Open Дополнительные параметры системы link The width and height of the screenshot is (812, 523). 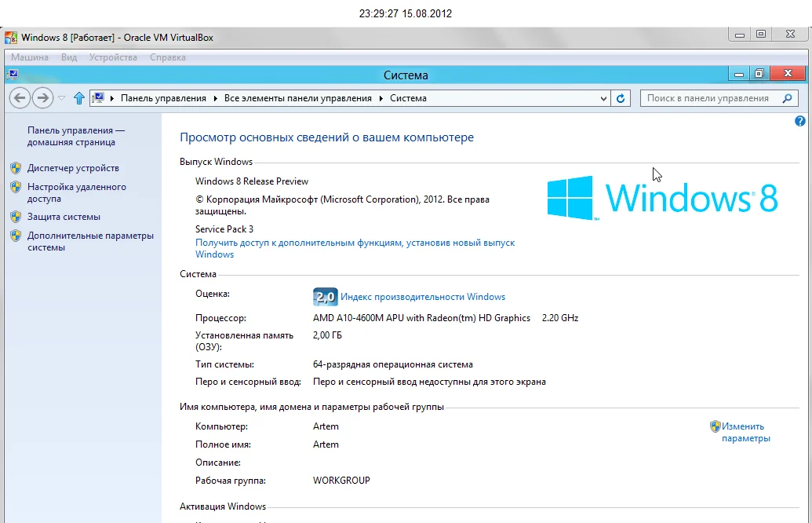coord(91,242)
